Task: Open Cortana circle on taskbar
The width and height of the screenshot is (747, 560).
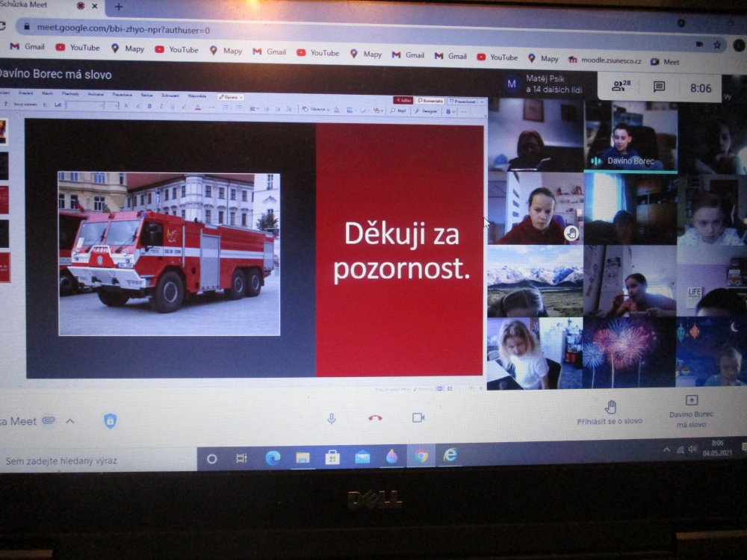Action: click(212, 458)
